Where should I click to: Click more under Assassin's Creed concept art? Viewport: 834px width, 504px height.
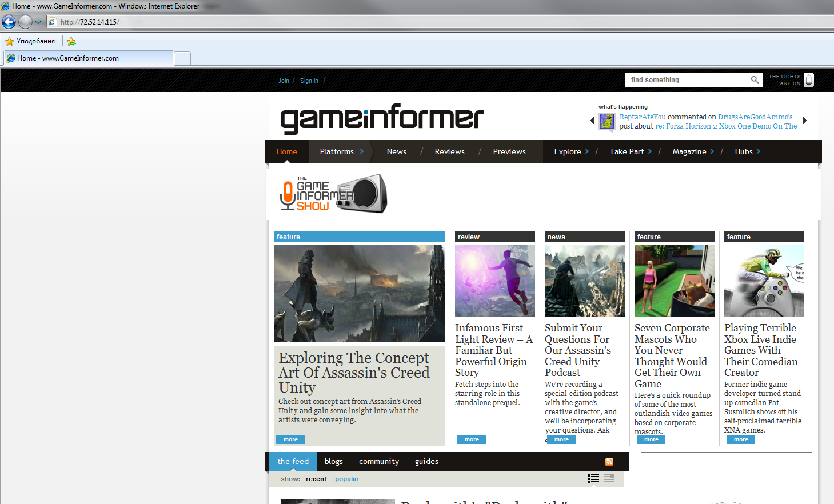click(290, 439)
